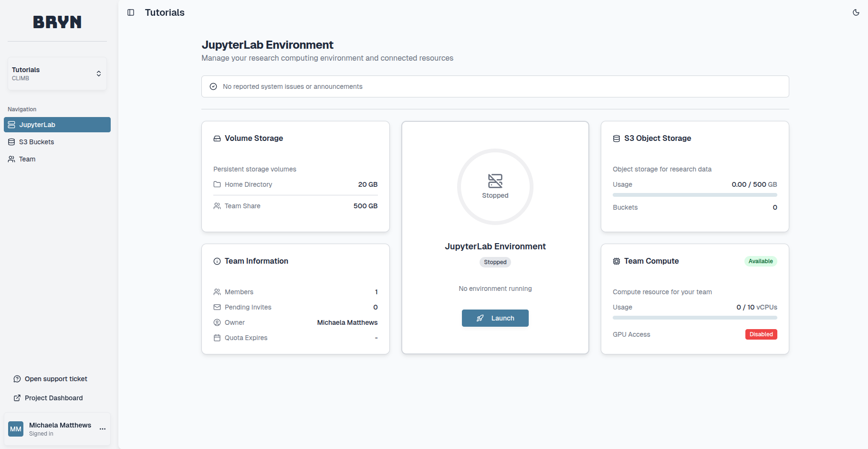Open the Tutorials team switcher dropdown
Screen dimensions: 868x449
(x=57, y=74)
